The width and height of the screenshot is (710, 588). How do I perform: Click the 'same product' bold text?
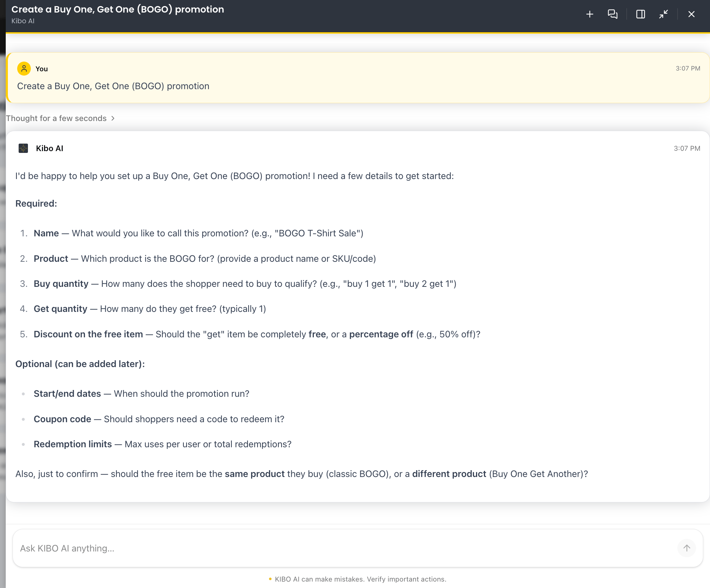(255, 474)
